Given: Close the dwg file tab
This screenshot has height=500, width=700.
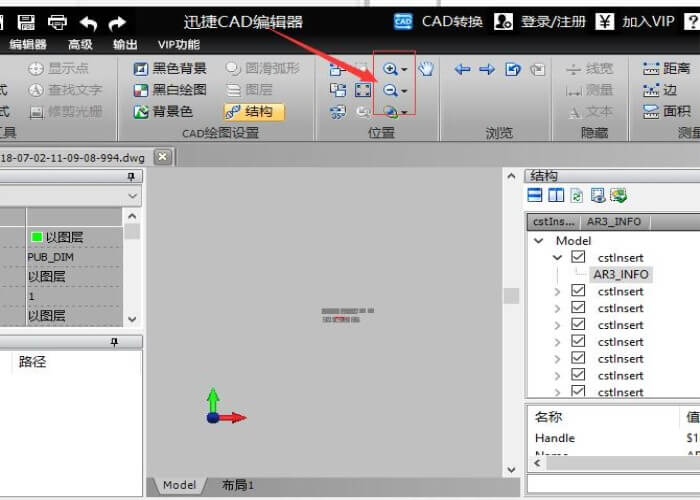Looking at the screenshot, I should coord(162,157).
